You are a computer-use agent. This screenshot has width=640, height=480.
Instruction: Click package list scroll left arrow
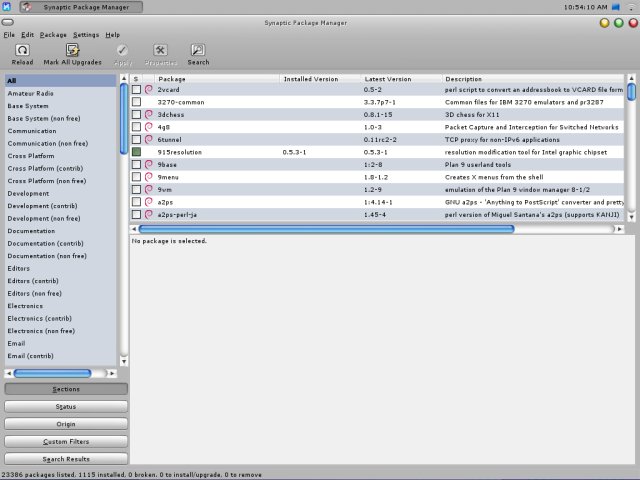point(134,229)
